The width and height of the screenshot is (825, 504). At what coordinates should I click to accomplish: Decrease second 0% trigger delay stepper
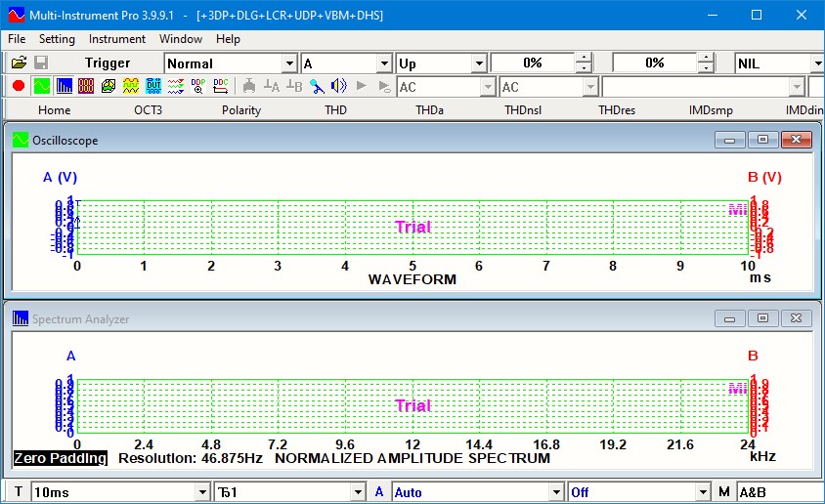pyautogui.click(x=706, y=67)
